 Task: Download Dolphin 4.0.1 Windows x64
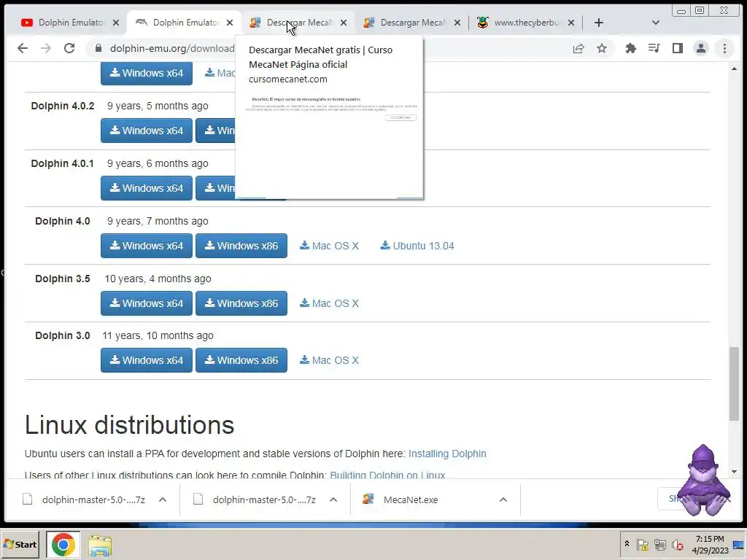146,188
